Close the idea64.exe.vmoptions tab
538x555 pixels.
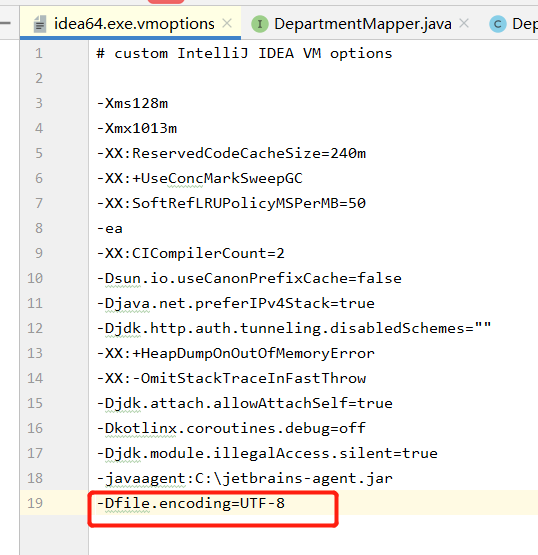227,24
